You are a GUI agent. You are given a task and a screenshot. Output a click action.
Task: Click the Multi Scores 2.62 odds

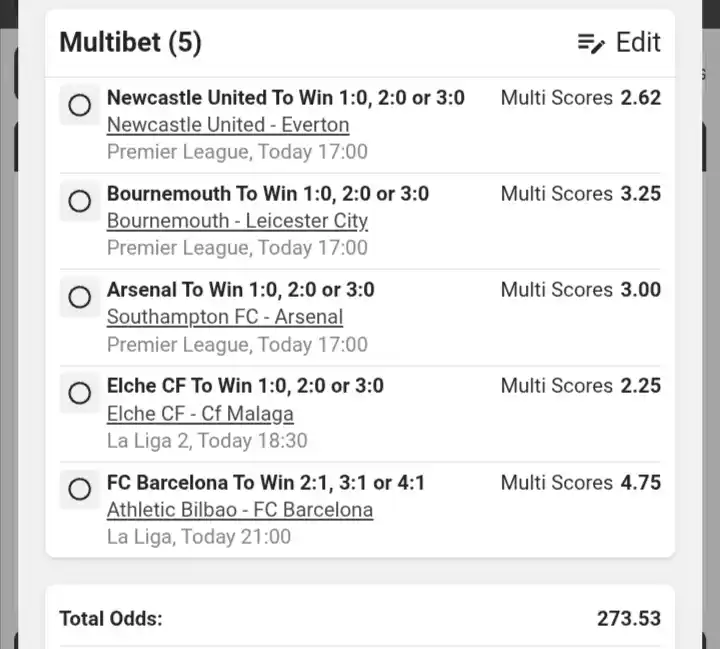tap(580, 98)
